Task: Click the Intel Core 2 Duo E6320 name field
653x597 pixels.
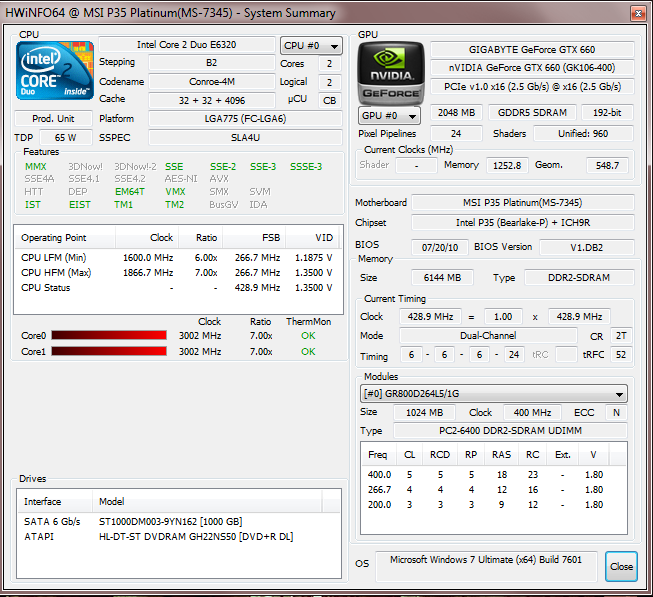Action: (x=187, y=45)
